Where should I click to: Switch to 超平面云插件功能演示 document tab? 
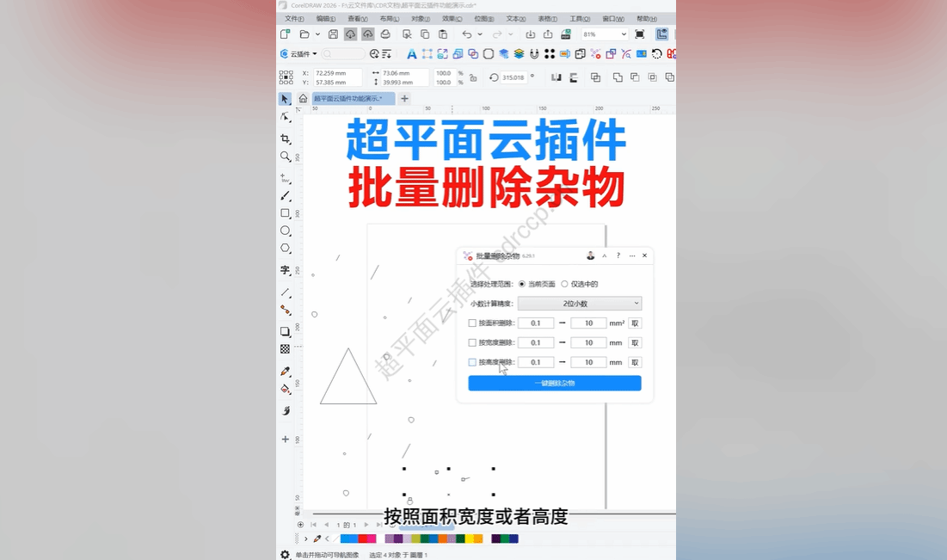coord(354,98)
